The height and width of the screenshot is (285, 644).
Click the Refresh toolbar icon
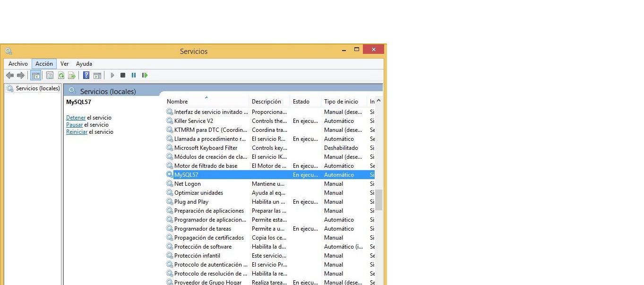point(61,75)
